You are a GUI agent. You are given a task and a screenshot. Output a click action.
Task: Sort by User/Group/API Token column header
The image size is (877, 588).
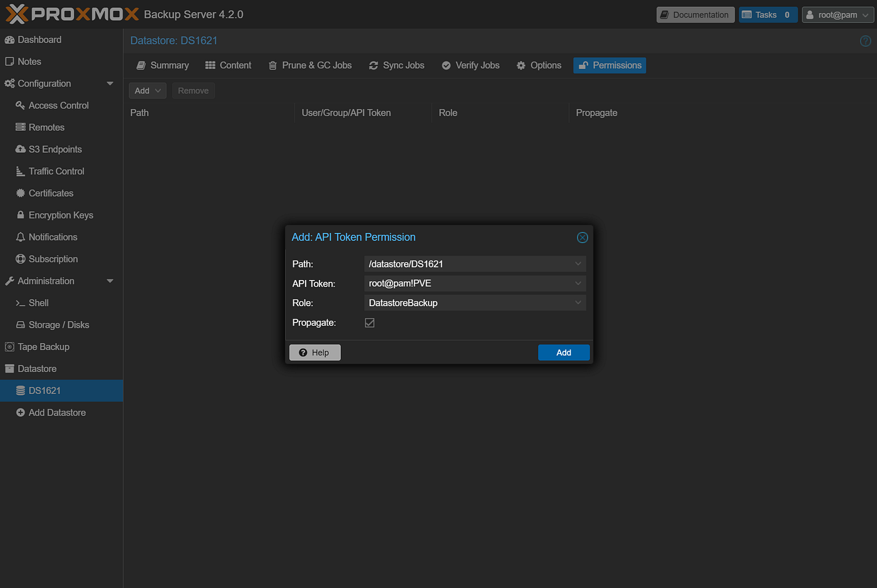363,113
